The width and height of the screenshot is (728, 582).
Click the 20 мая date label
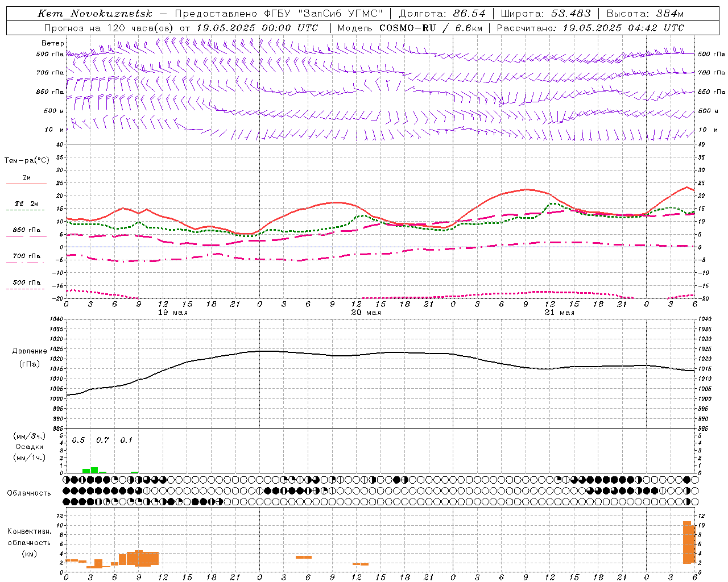coord(366,313)
